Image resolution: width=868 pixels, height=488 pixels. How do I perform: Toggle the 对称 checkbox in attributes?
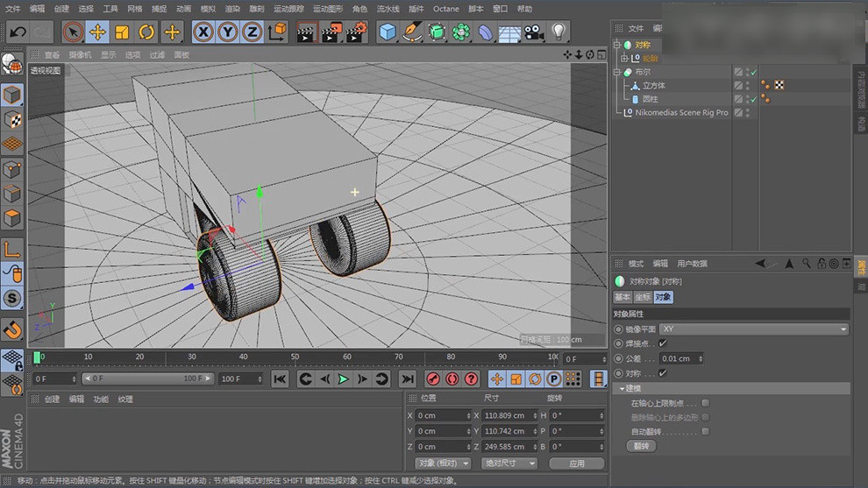[663, 373]
